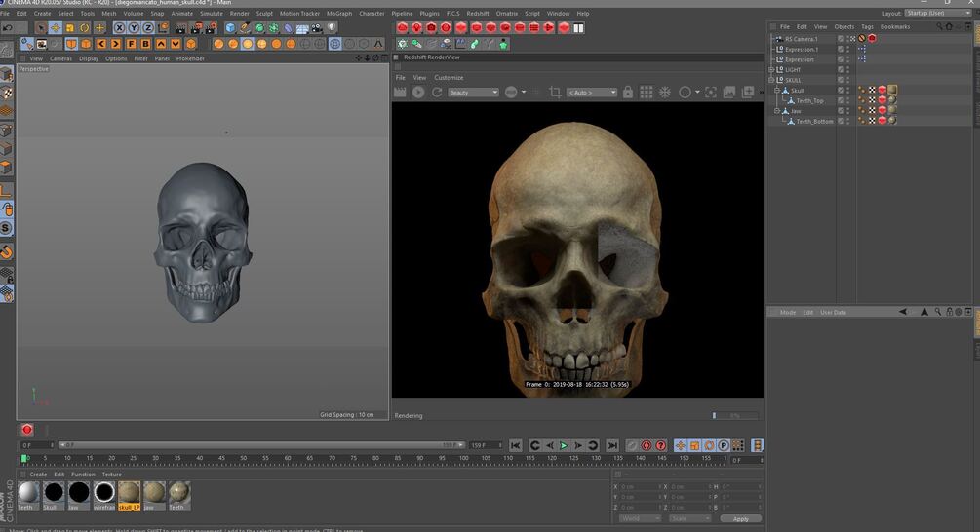The width and height of the screenshot is (980, 532).
Task: Click the Apply button in coordinates panel
Action: (x=741, y=518)
